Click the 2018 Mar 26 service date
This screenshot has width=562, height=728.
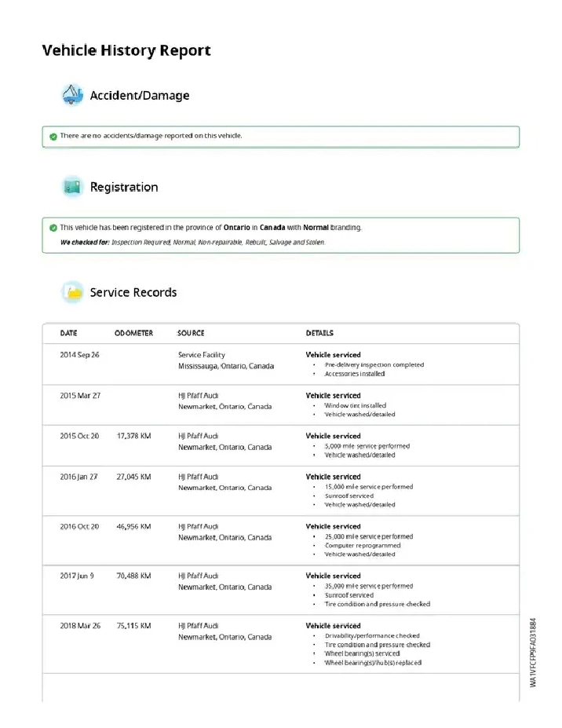coord(80,626)
